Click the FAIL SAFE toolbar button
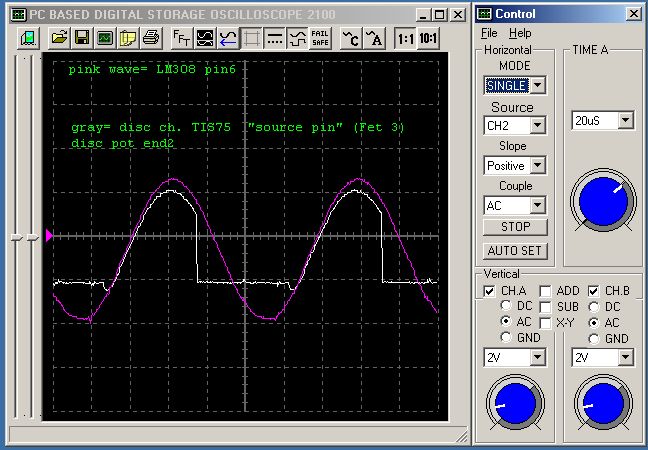Screen dimensions: 648x450 [320, 38]
